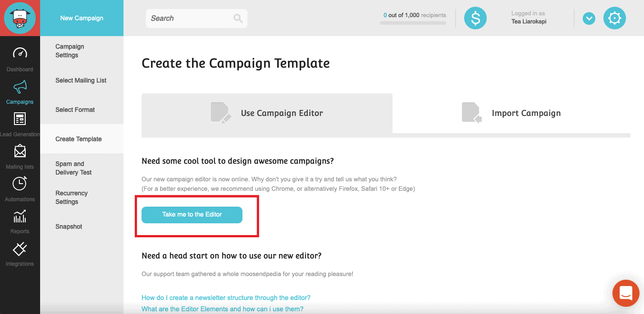Open the live chat bubble
The height and width of the screenshot is (314, 644).
point(626,293)
